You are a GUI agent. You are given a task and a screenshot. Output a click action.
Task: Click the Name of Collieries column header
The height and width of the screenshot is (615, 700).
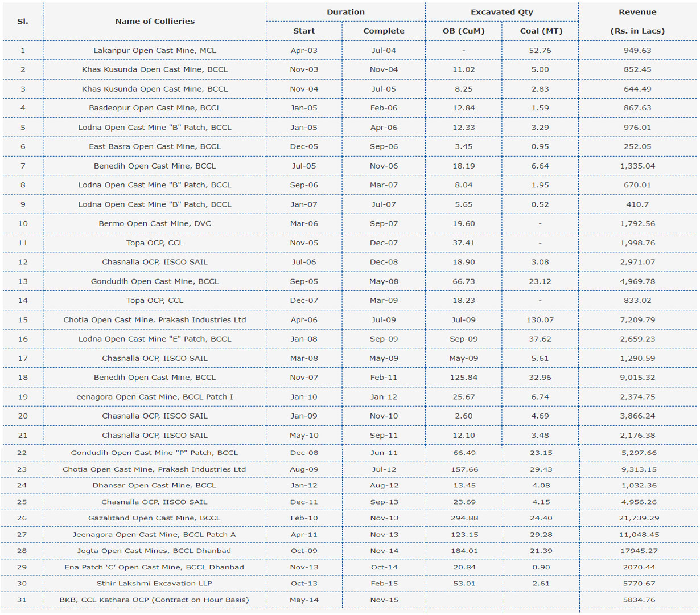(x=155, y=22)
